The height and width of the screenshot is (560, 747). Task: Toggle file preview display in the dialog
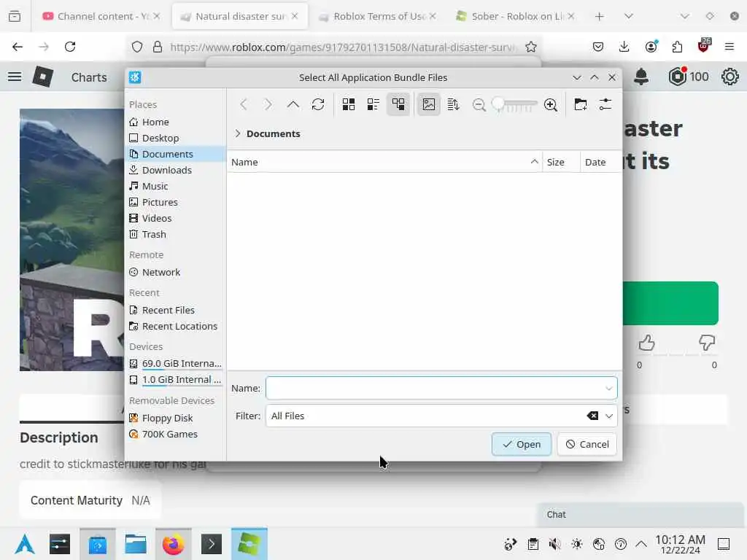coord(429,104)
